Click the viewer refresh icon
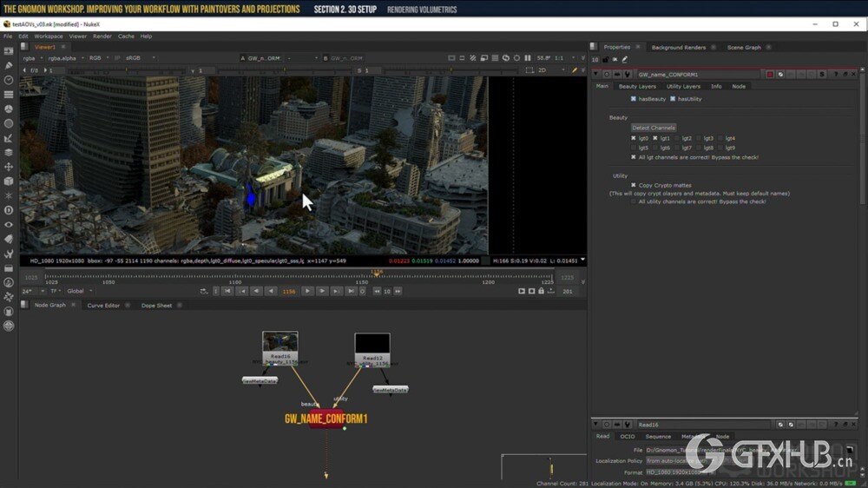This screenshot has width=868, height=488. 506,57
